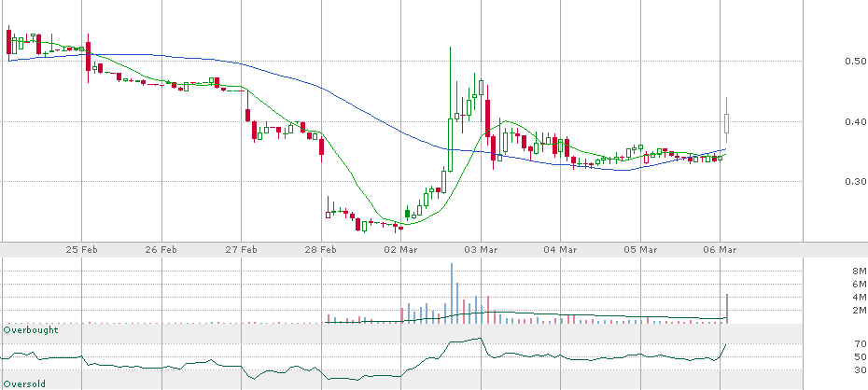
Task: Click the 04 Mar date label
Action: tap(561, 249)
